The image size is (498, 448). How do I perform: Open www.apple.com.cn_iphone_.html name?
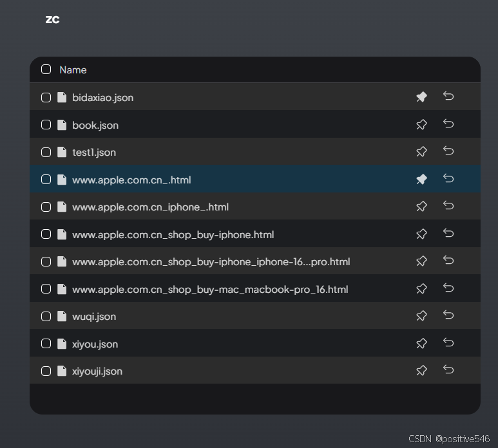click(x=150, y=207)
